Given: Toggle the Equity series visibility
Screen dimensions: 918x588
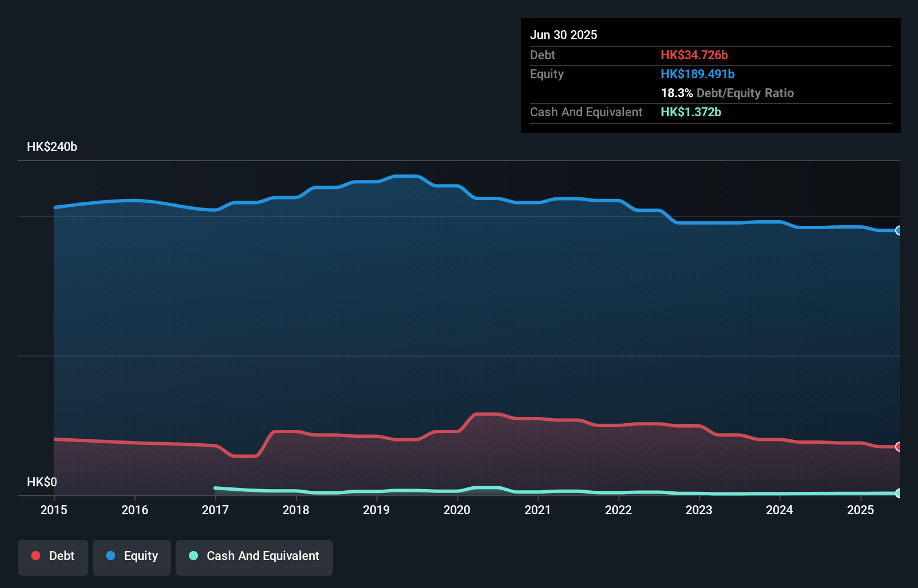Looking at the screenshot, I should (131, 556).
